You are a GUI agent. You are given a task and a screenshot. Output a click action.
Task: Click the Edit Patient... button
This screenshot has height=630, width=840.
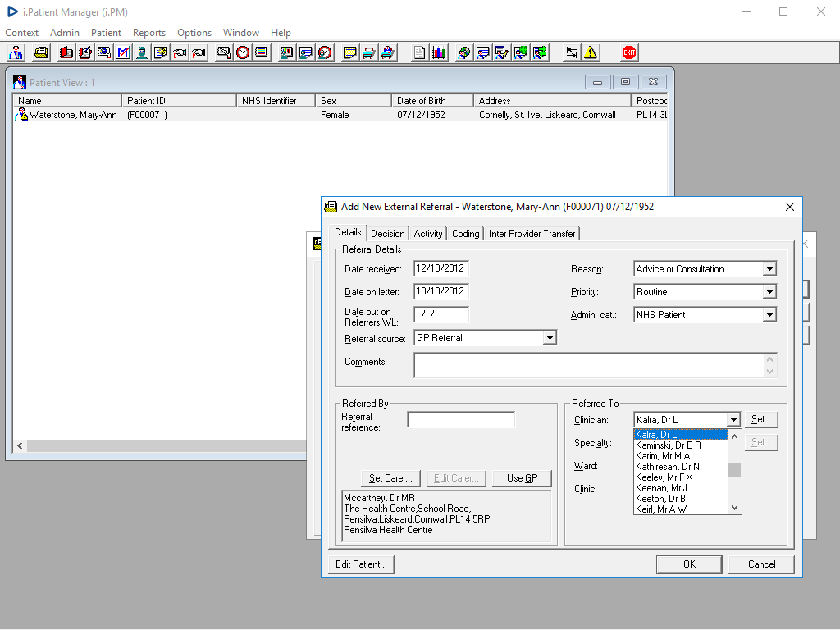click(x=361, y=564)
